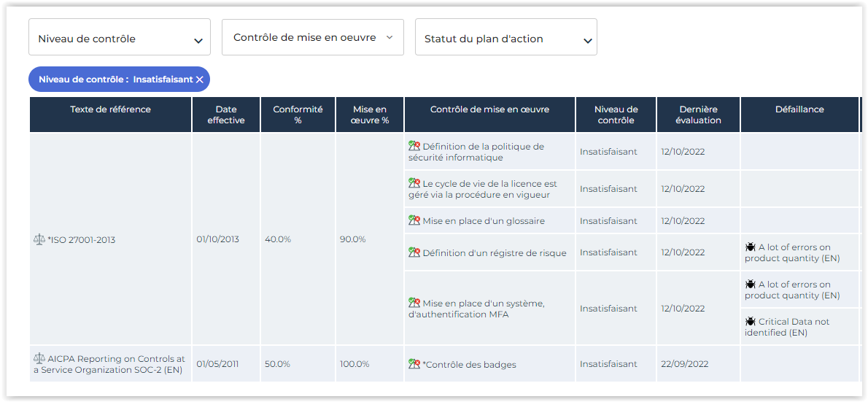Click the control icon next to 'Mise en place d'un glossaire'
Screen dimensions: 868x402
414,220
